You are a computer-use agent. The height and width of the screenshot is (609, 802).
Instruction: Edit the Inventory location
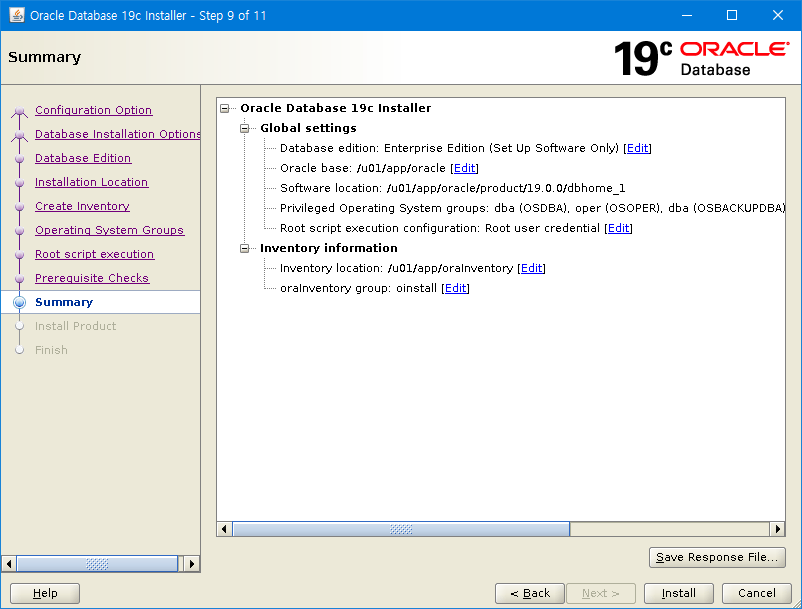532,268
